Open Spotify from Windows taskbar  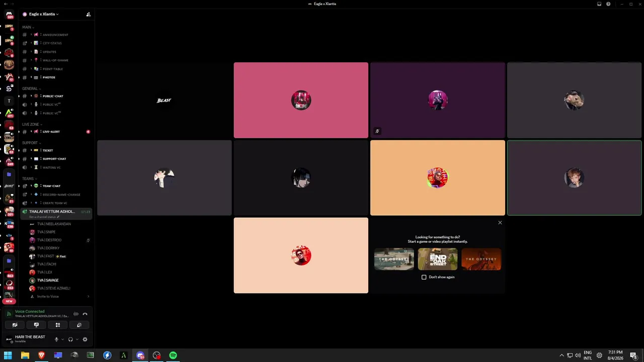tap(173, 355)
